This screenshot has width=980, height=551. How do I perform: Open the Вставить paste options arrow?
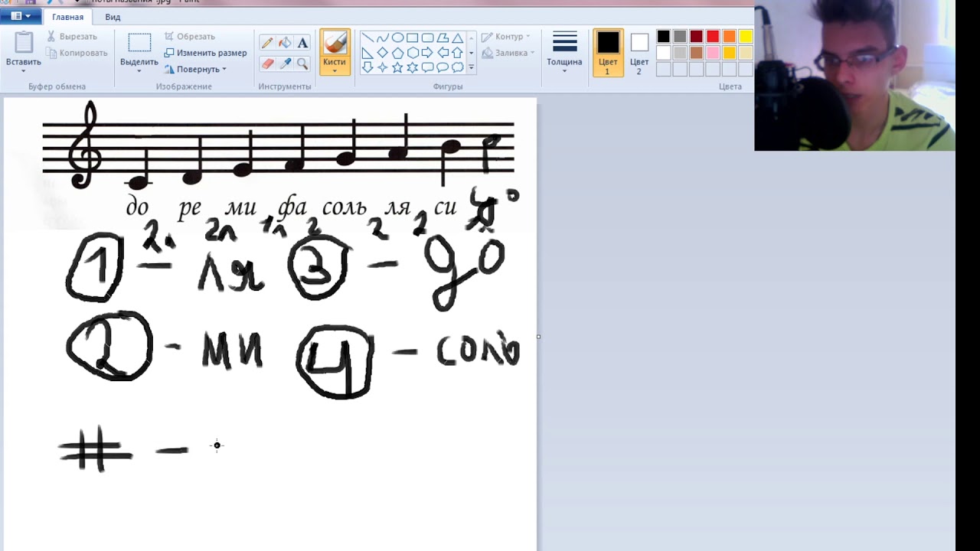point(24,71)
